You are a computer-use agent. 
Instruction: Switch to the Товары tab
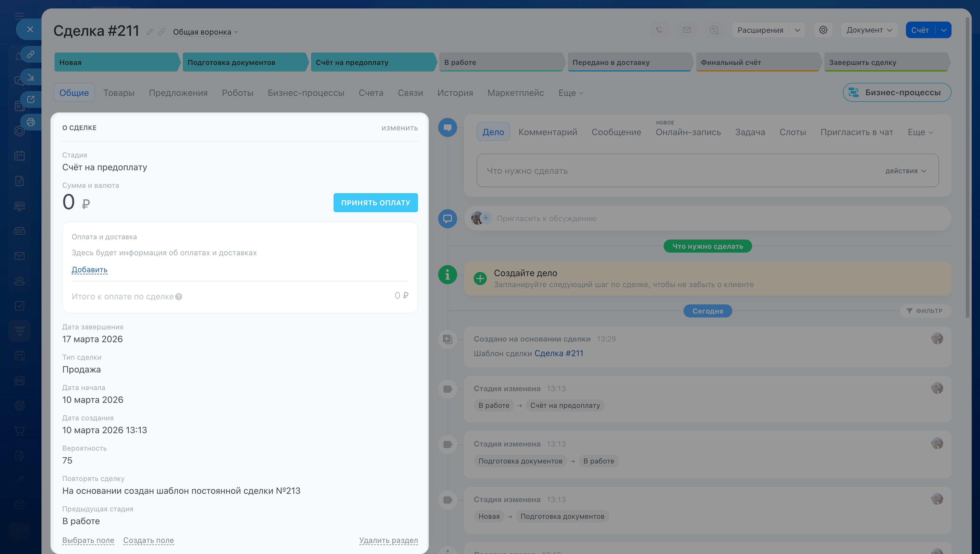pyautogui.click(x=119, y=93)
